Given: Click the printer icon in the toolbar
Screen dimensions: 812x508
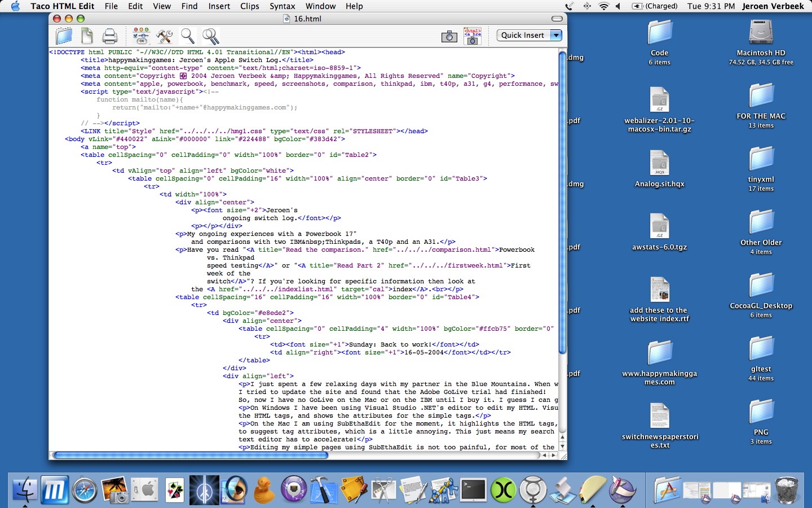Looking at the screenshot, I should [x=109, y=36].
